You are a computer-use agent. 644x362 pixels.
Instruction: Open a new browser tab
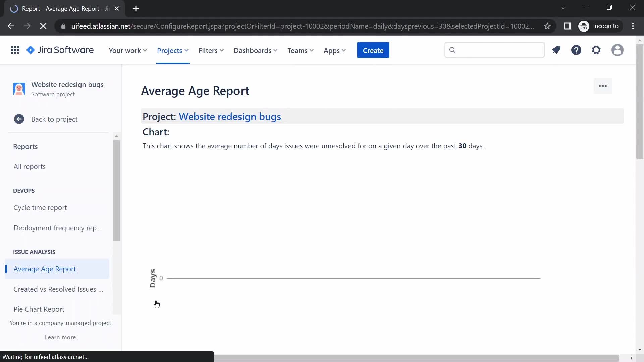(x=136, y=9)
